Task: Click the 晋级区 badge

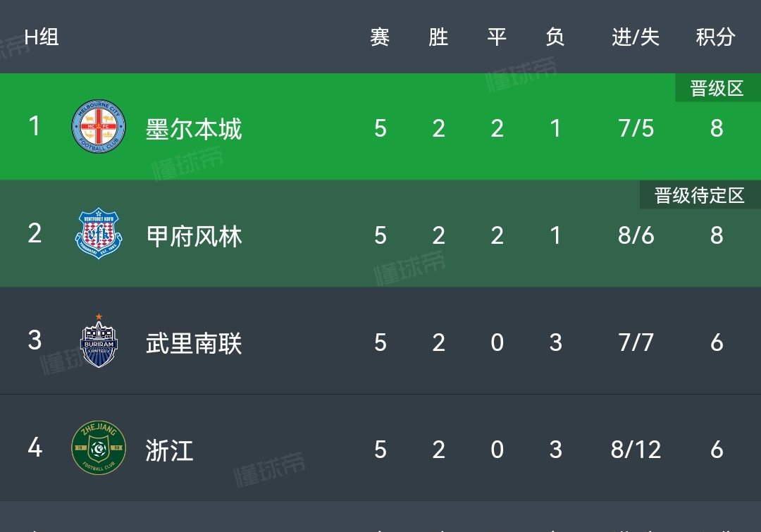Action: (x=717, y=89)
